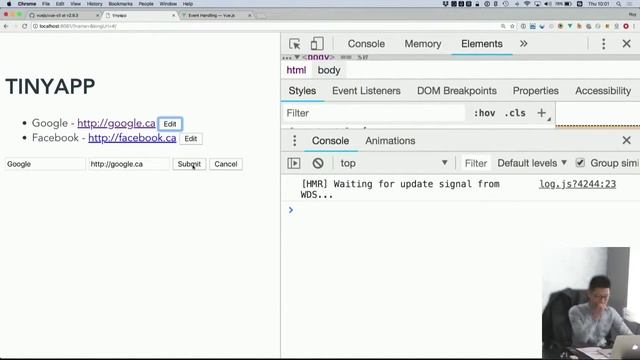
Task: Open the JavaScript context dropdown showing top
Action: coord(394,163)
